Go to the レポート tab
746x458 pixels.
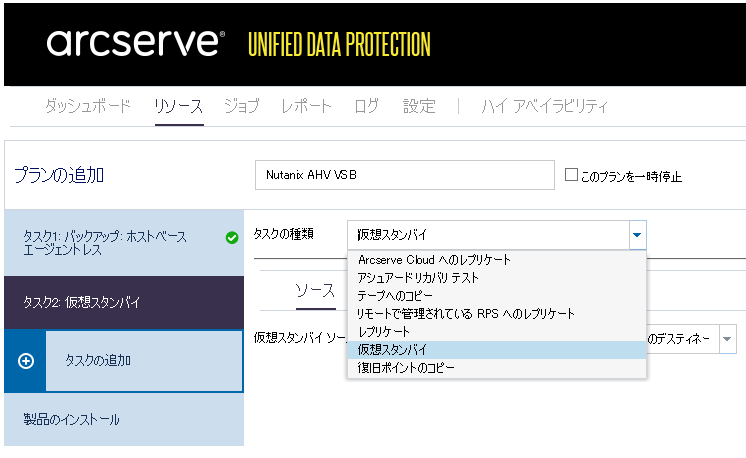pyautogui.click(x=306, y=106)
